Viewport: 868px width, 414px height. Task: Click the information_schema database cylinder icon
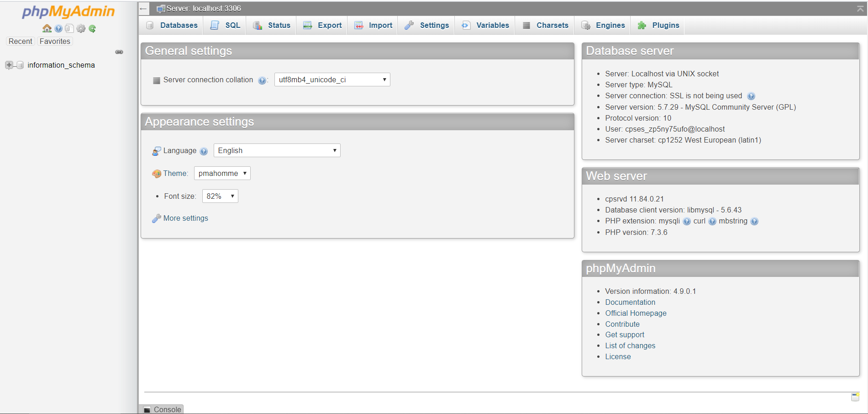click(x=20, y=65)
